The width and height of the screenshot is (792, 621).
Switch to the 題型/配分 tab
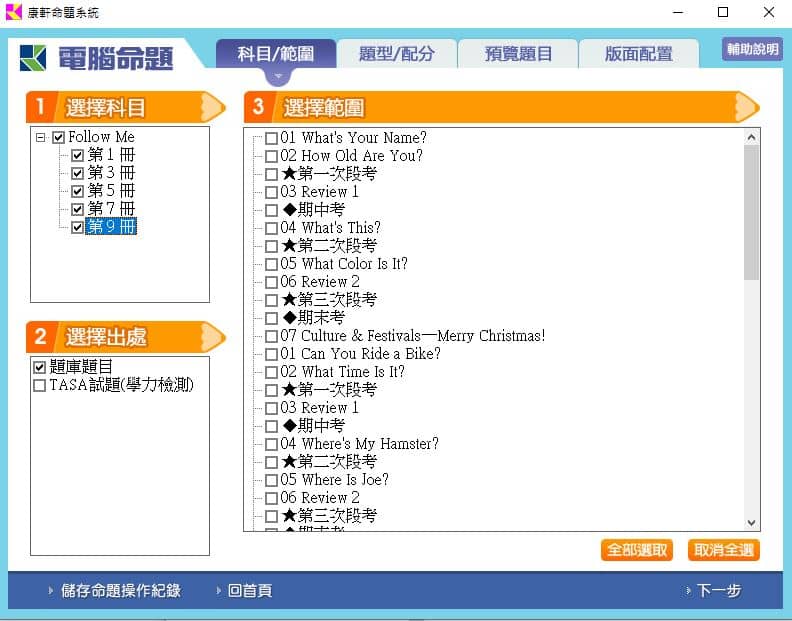[x=397, y=54]
